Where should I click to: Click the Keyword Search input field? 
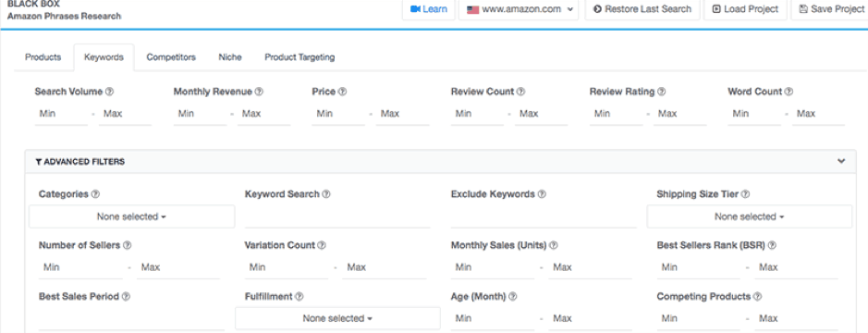337,217
